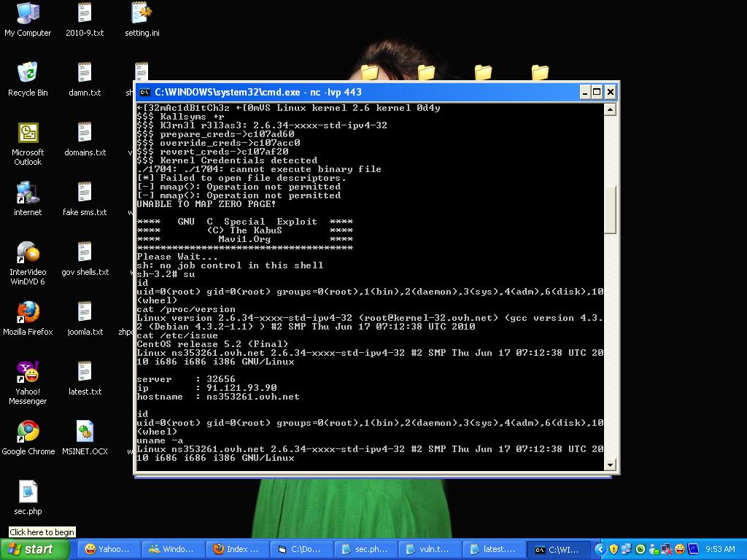Switch to the Yahoo taskbar window
747x560 pixels.
point(108,550)
